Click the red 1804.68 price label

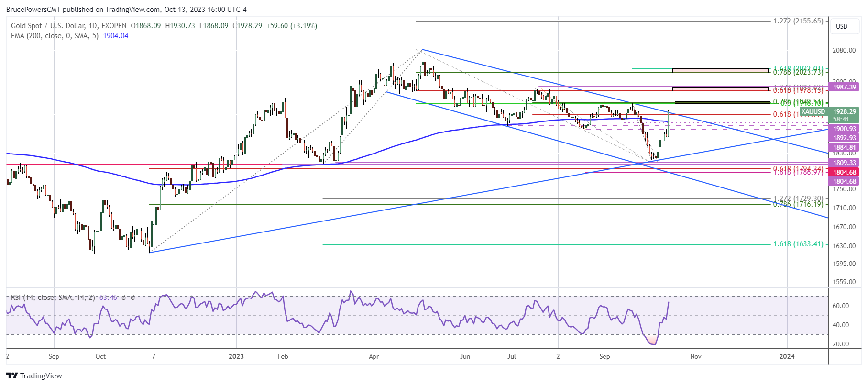click(x=845, y=172)
